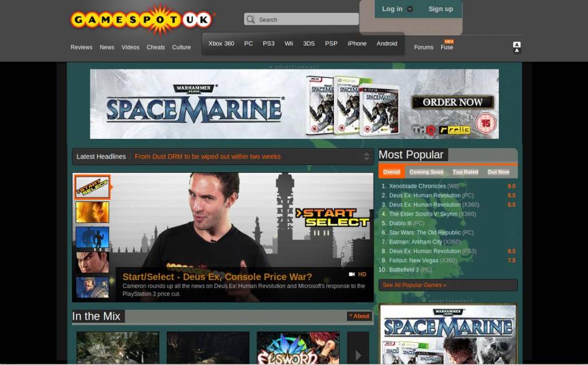Viewport: 588px width, 365px height.
Task: Open Fuse link
Action: click(x=447, y=47)
